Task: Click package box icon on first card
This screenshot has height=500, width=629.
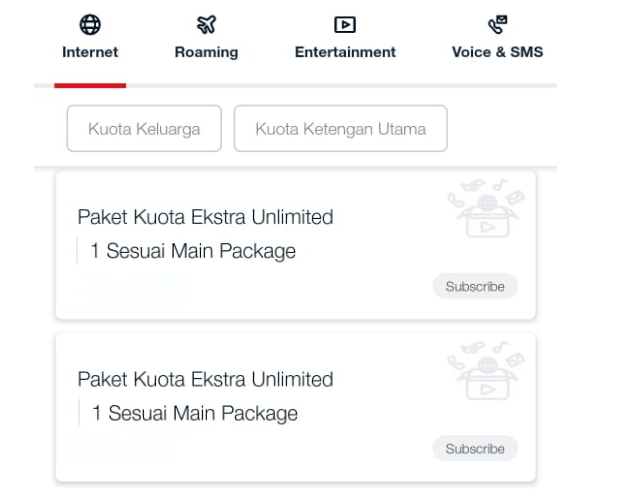Action: pos(486,209)
